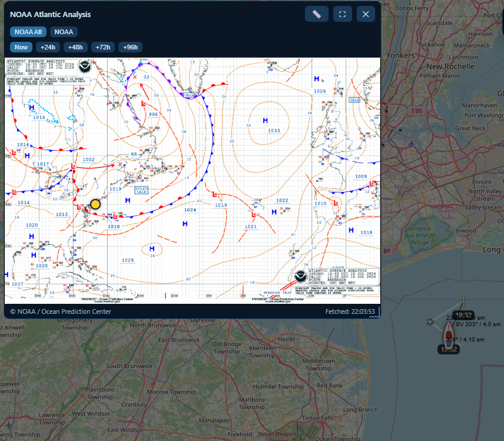Click the Yonkers label on map
Viewport: 504px width, 441px height.
[x=400, y=55]
